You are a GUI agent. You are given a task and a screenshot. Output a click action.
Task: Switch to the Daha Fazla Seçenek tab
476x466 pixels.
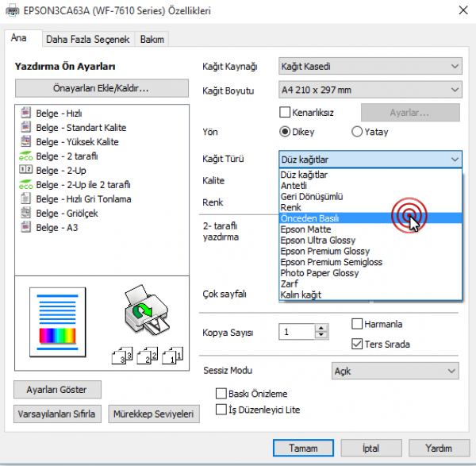[88, 39]
